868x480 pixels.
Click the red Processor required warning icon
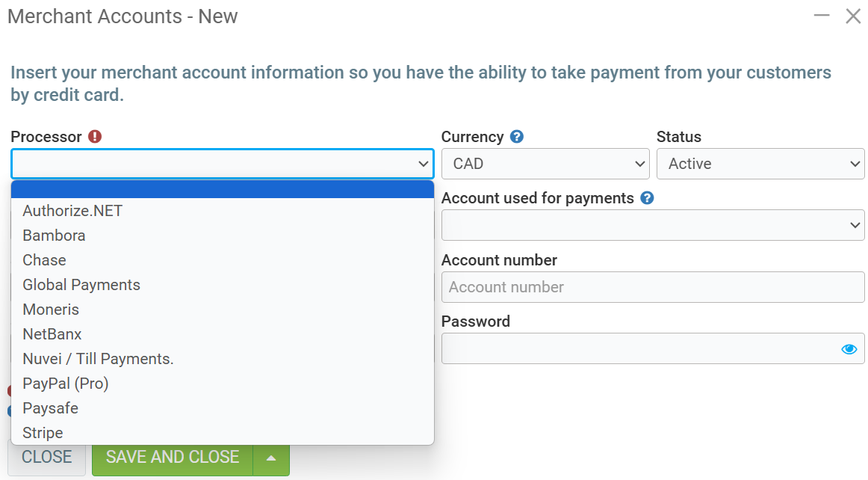click(x=95, y=137)
